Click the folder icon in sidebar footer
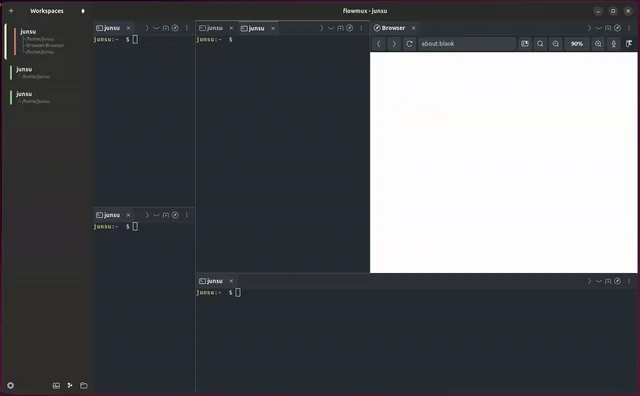Image resolution: width=640 pixels, height=396 pixels. [84, 385]
